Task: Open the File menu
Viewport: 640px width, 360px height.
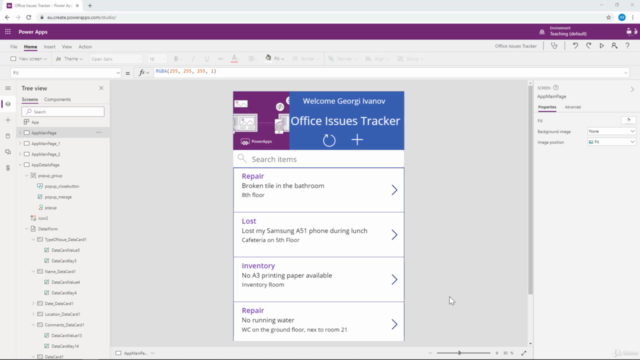Action: pyautogui.click(x=13, y=47)
